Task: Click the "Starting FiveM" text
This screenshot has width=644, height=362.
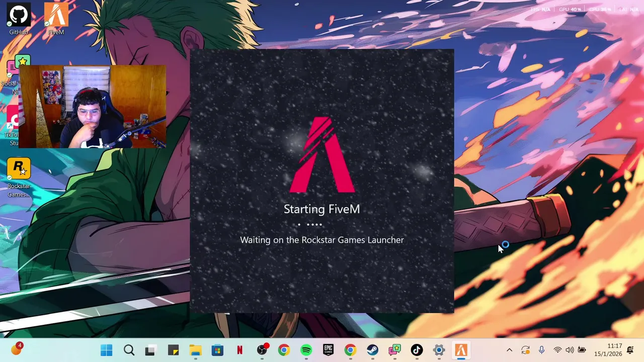Action: [x=322, y=209]
